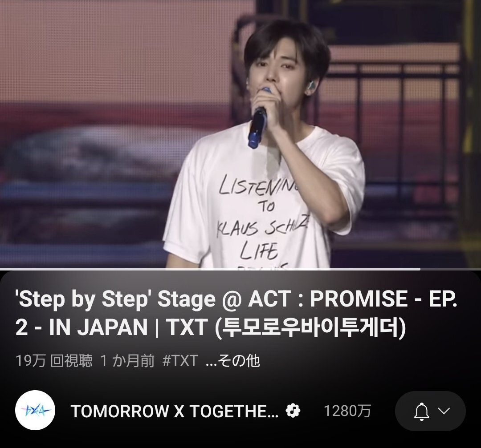Click the #TXT hashtag link
This screenshot has height=448, width=481.
click(x=180, y=360)
